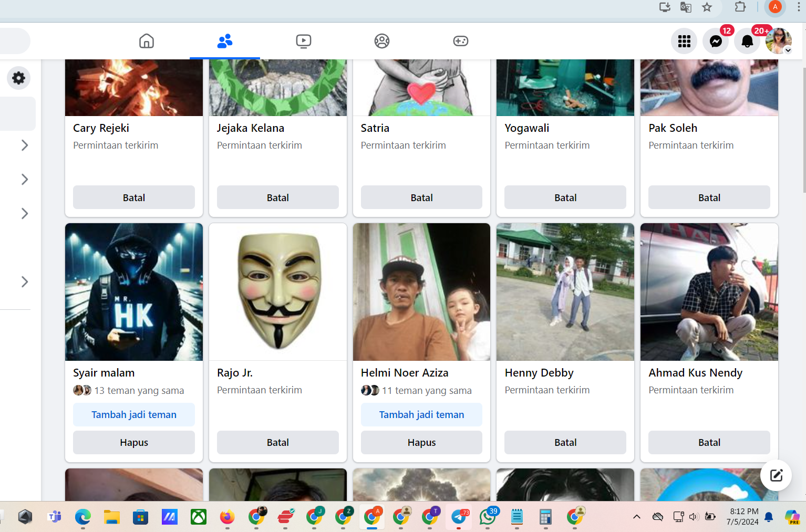The height and width of the screenshot is (532, 806).
Task: Open Copilot preview from the taskbar
Action: click(x=792, y=517)
